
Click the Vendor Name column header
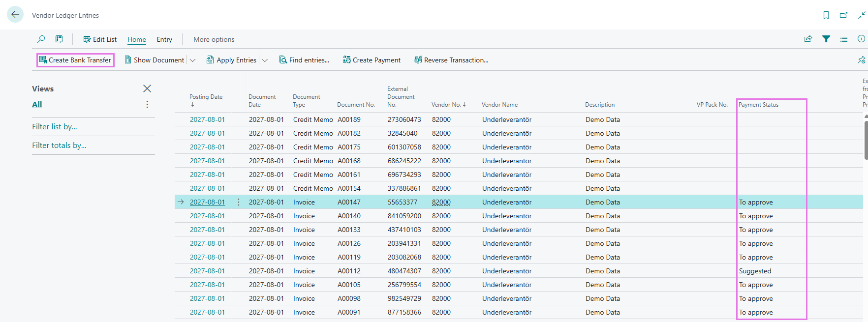499,105
